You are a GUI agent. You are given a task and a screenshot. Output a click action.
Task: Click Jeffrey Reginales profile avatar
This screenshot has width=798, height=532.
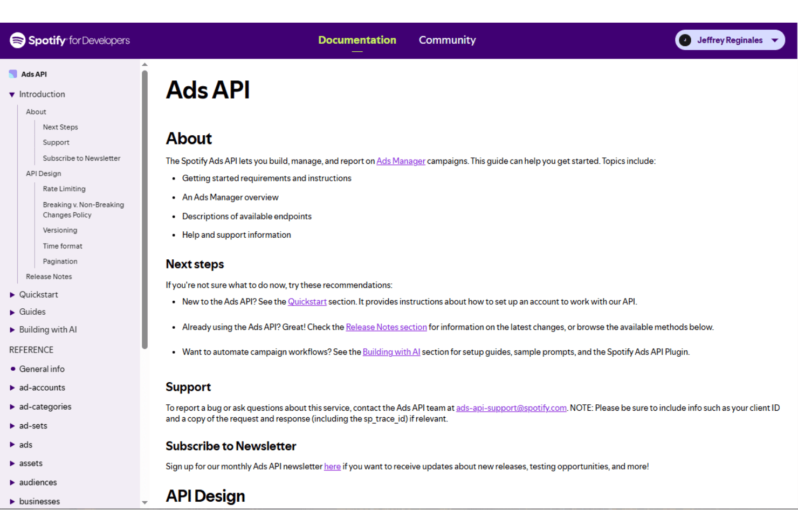(685, 40)
